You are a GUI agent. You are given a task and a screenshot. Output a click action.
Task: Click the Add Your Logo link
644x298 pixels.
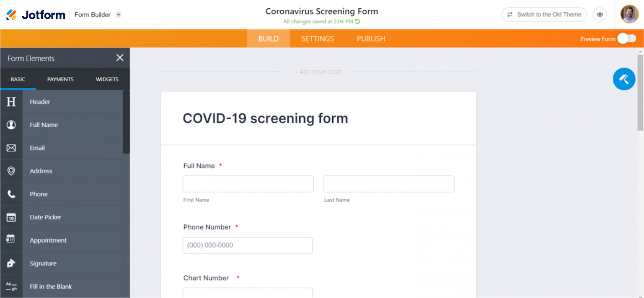coord(318,72)
